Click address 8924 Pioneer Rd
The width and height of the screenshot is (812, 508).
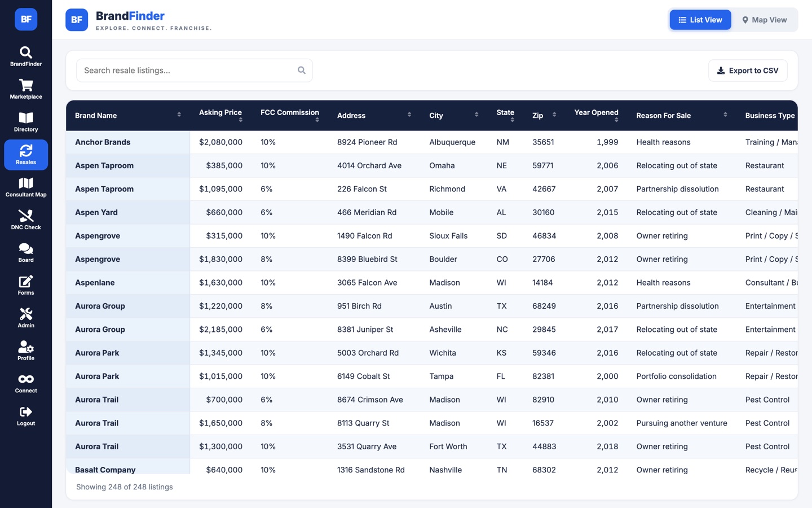(x=367, y=142)
